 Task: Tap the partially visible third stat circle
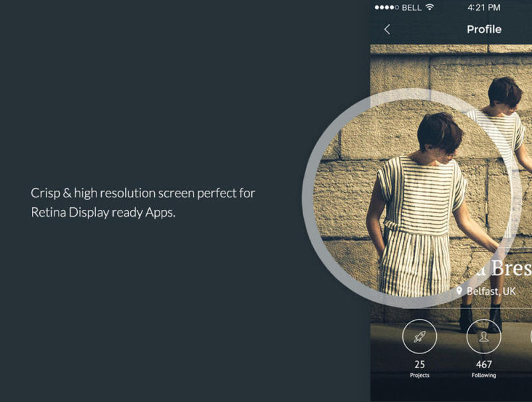tap(531, 337)
